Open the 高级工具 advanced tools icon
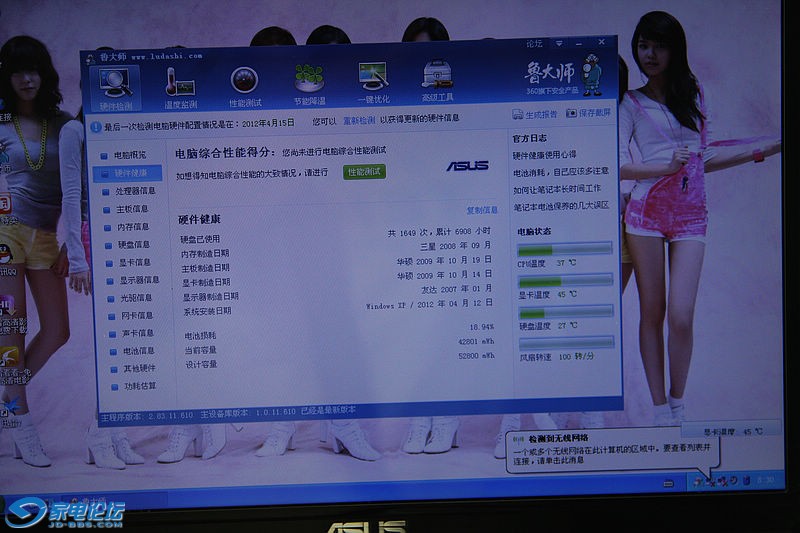Screen dimensions: 800x533 (437, 85)
